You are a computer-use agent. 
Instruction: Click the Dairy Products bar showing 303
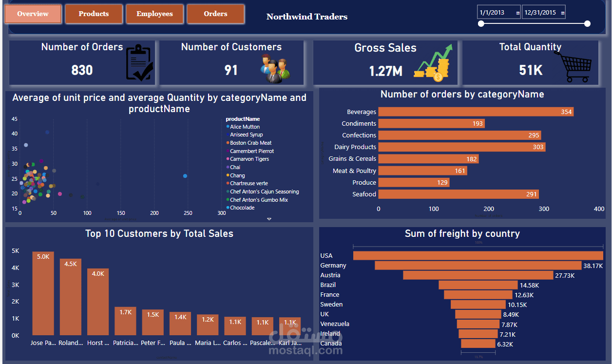(x=462, y=147)
